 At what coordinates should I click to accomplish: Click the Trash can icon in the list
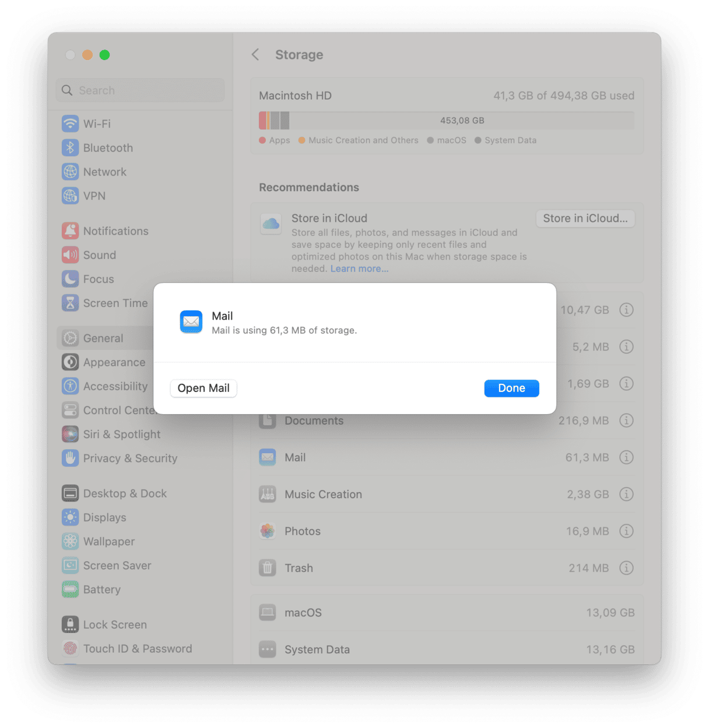point(268,568)
